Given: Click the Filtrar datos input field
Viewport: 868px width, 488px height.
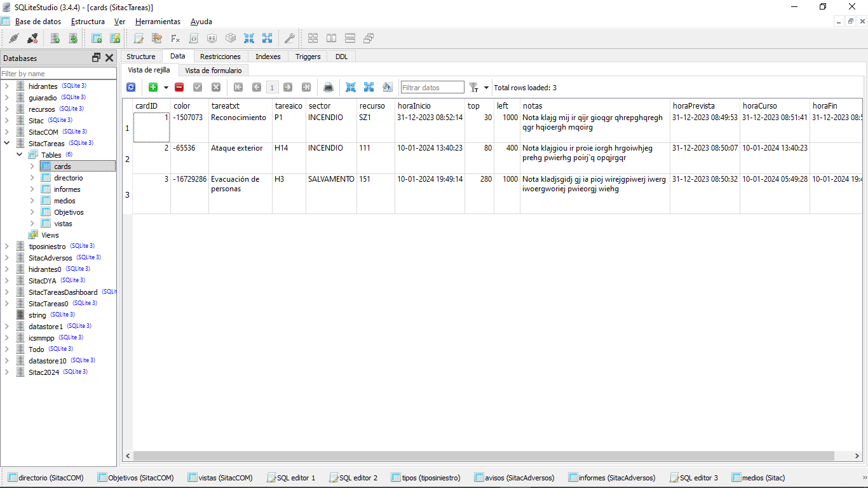Looking at the screenshot, I should 433,88.
